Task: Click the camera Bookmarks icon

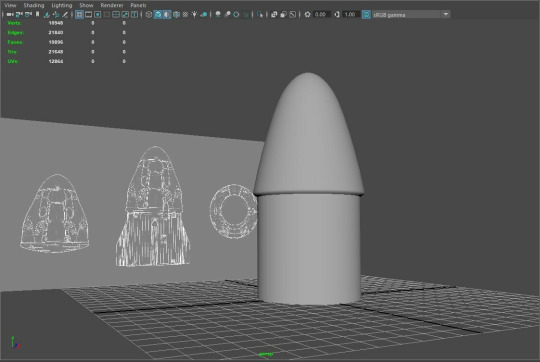Action: click(38, 14)
